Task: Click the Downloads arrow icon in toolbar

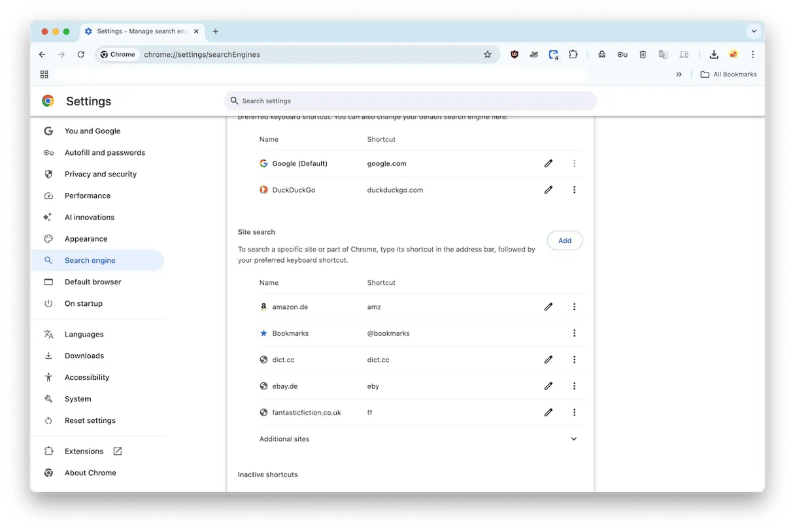Action: (x=714, y=55)
